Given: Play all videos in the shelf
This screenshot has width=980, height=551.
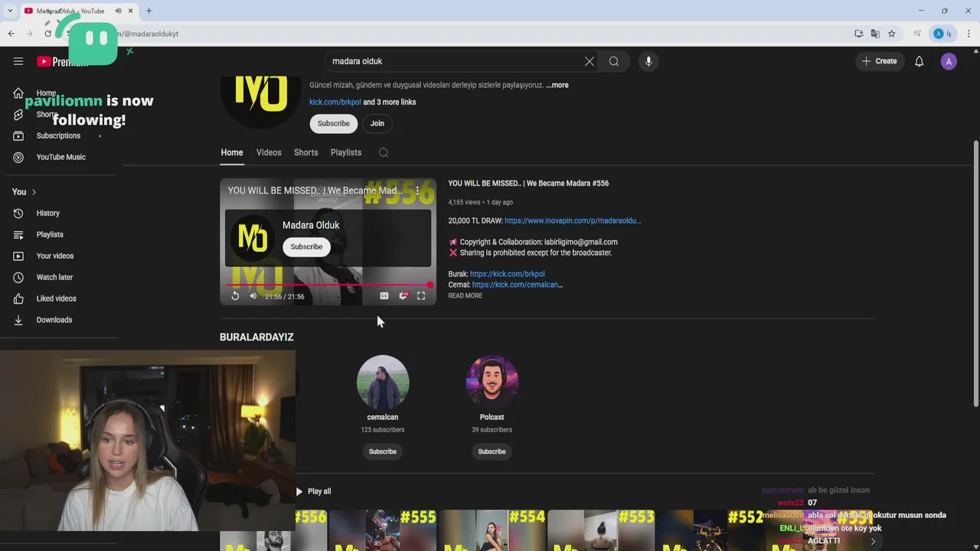Looking at the screenshot, I should pos(314,491).
